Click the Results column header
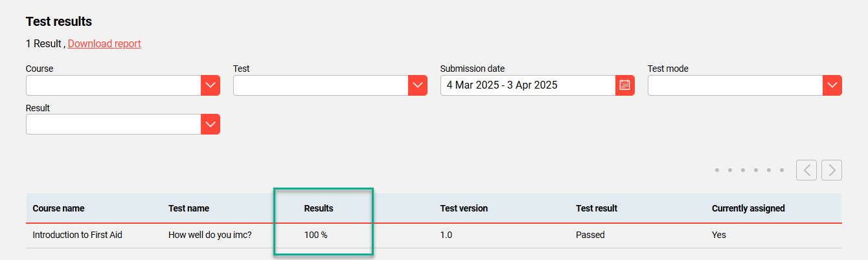The height and width of the screenshot is (260, 868). coord(319,208)
